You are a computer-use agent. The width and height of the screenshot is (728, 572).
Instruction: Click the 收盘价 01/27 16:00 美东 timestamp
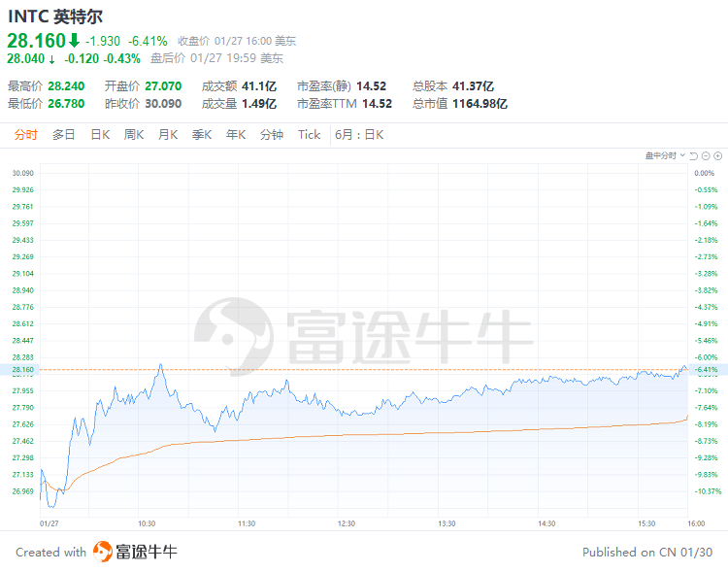point(237,42)
